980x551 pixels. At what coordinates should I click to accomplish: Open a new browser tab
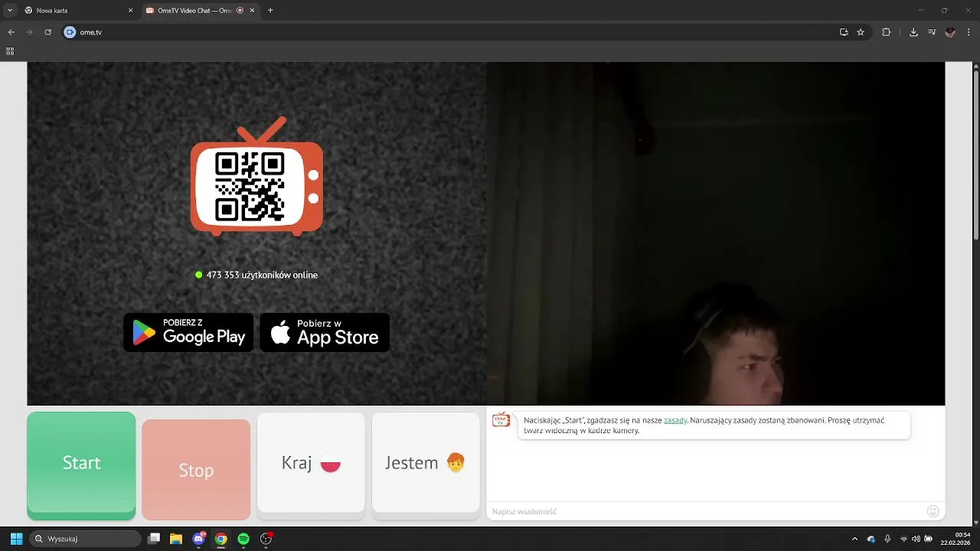(270, 11)
